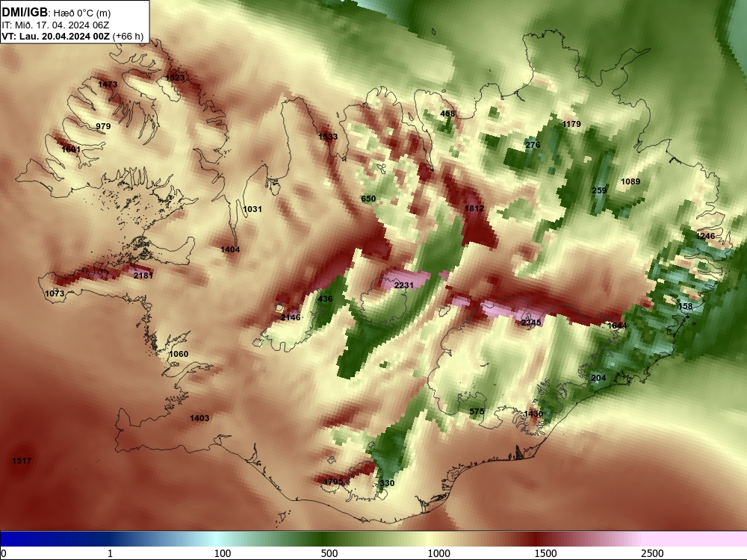Click the map value label 330
The width and height of the screenshot is (747, 560).
click(x=387, y=483)
